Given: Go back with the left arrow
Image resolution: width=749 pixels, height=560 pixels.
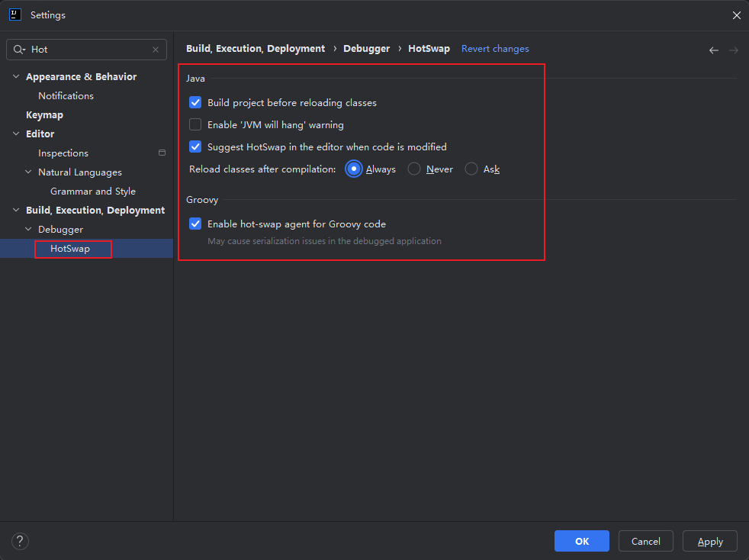Looking at the screenshot, I should pos(714,50).
